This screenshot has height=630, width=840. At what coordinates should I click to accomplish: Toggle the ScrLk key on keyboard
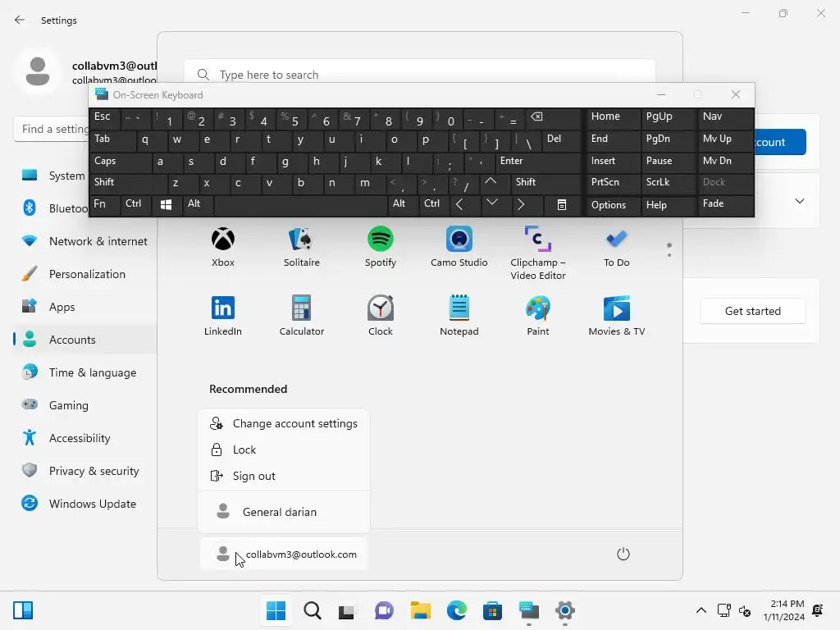(668, 183)
